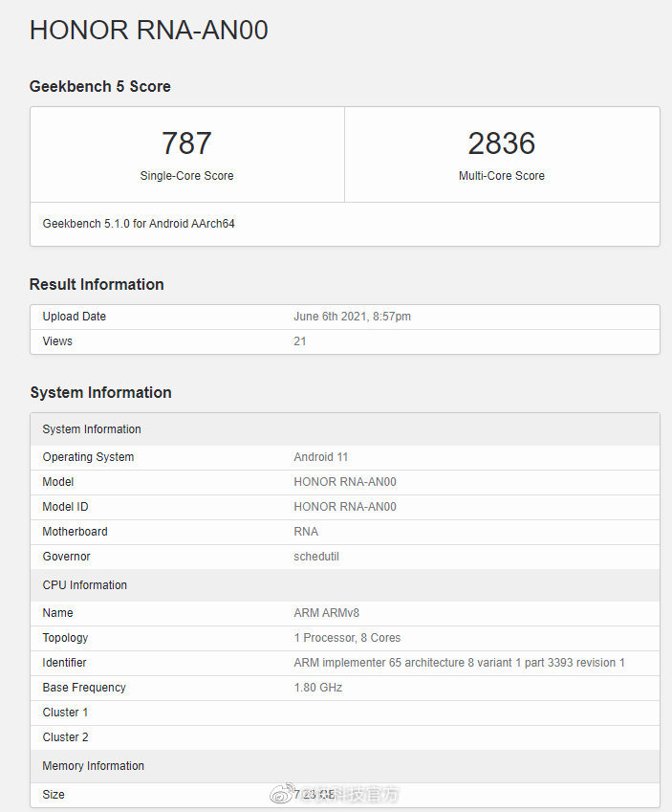Select the Geekbench 5 Score heading

(x=100, y=86)
